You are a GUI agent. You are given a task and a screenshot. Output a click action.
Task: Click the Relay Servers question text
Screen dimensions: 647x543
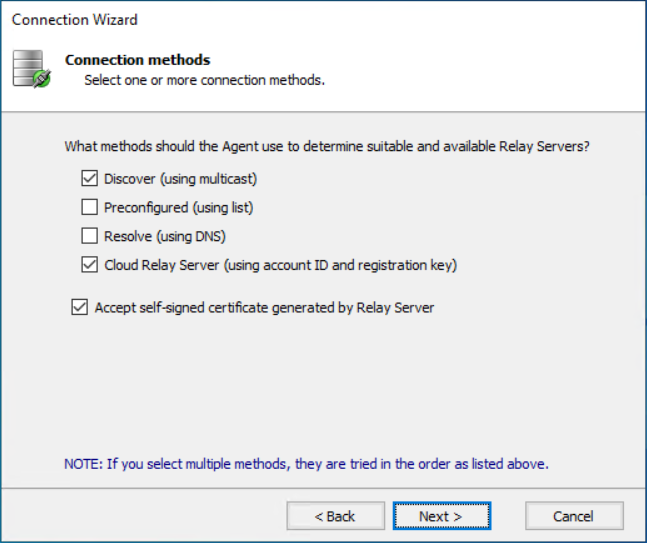327,146
